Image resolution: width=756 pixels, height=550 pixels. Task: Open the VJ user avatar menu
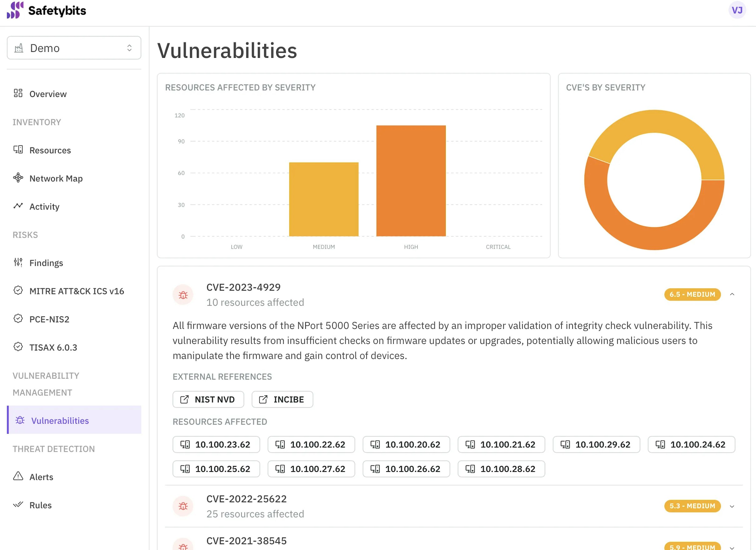point(737,10)
